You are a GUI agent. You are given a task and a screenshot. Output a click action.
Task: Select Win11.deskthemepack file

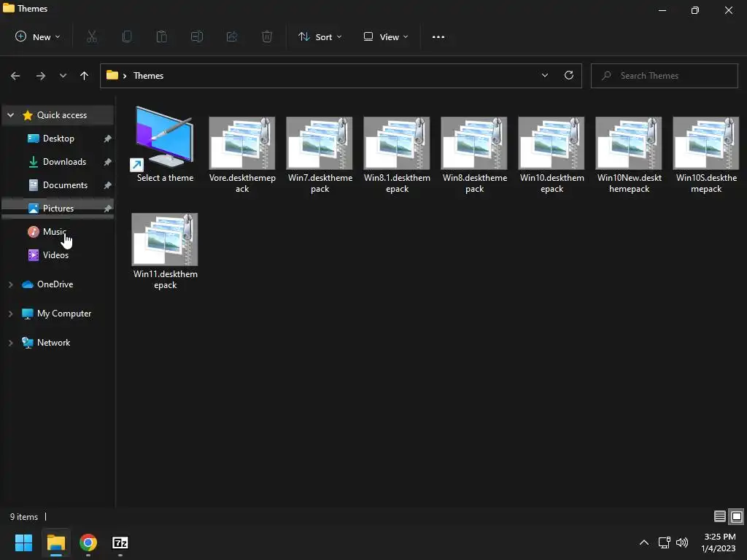pos(165,251)
